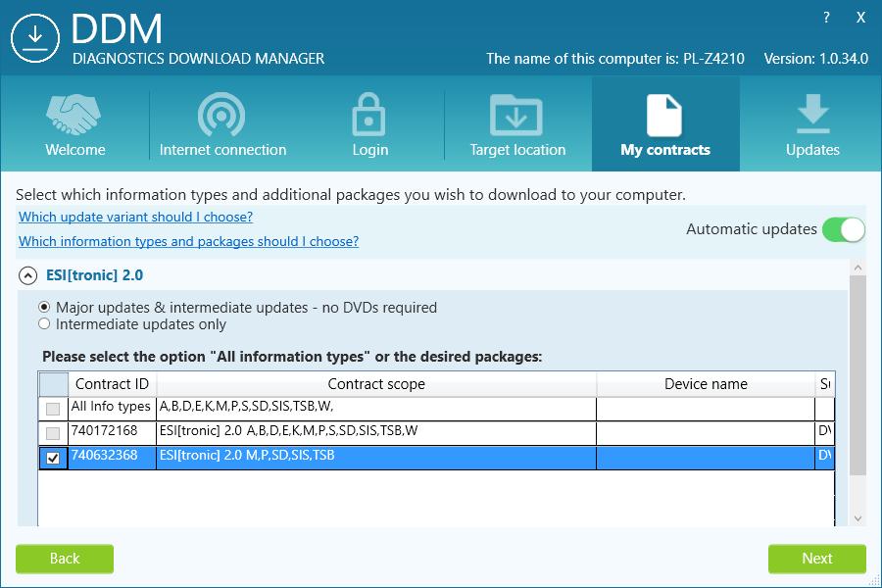Click the Next button

816,559
